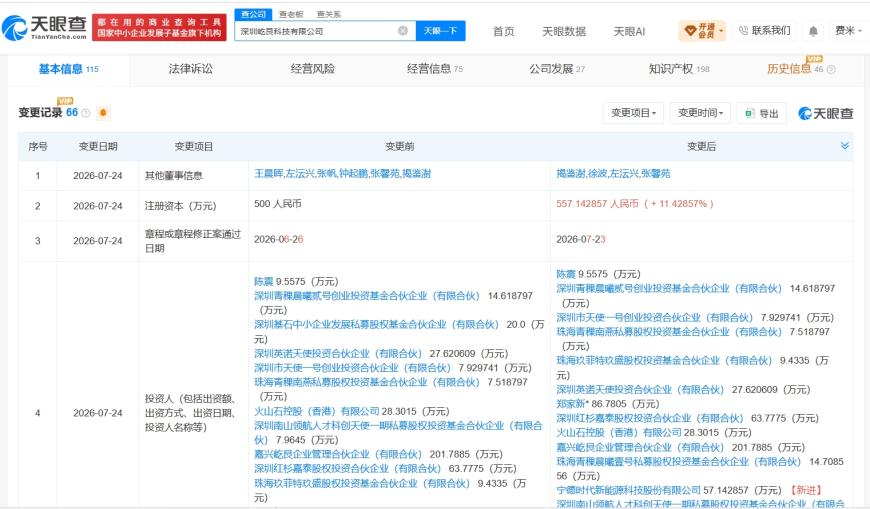Click 钟起鹏 in the 变更前 directors list

click(x=353, y=174)
